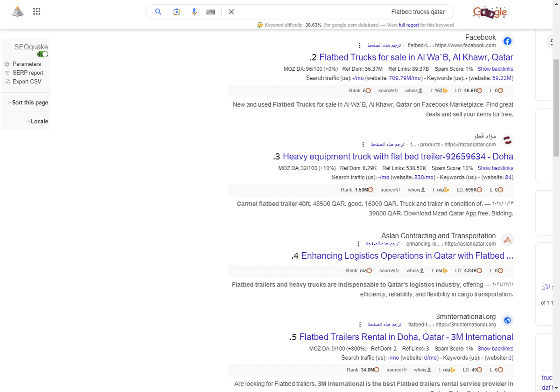Viewport: 560px width, 392px height.
Task: Open Google Lens image search
Action: click(176, 12)
